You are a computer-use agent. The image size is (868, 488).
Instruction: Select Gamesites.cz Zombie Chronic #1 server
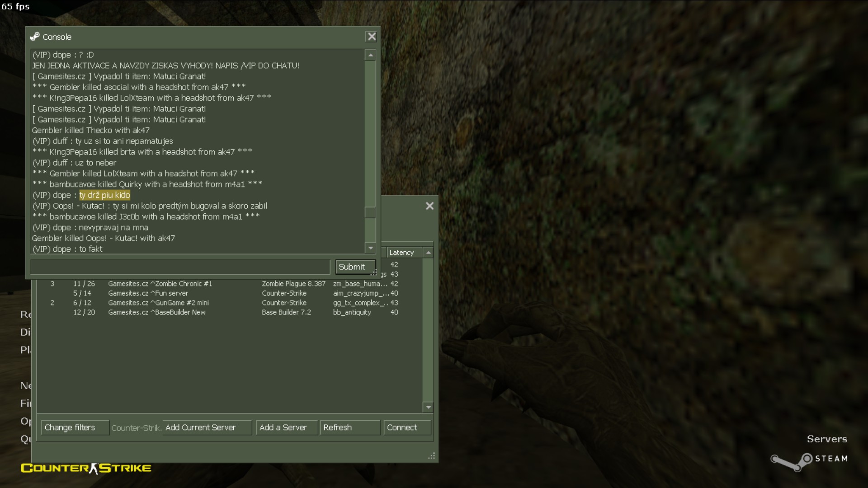click(230, 284)
